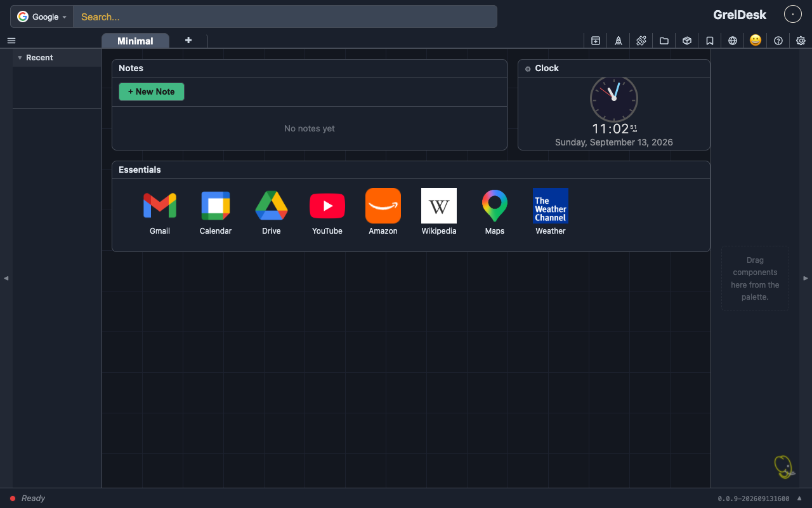Click the red status dot beside Ready

click(x=13, y=498)
